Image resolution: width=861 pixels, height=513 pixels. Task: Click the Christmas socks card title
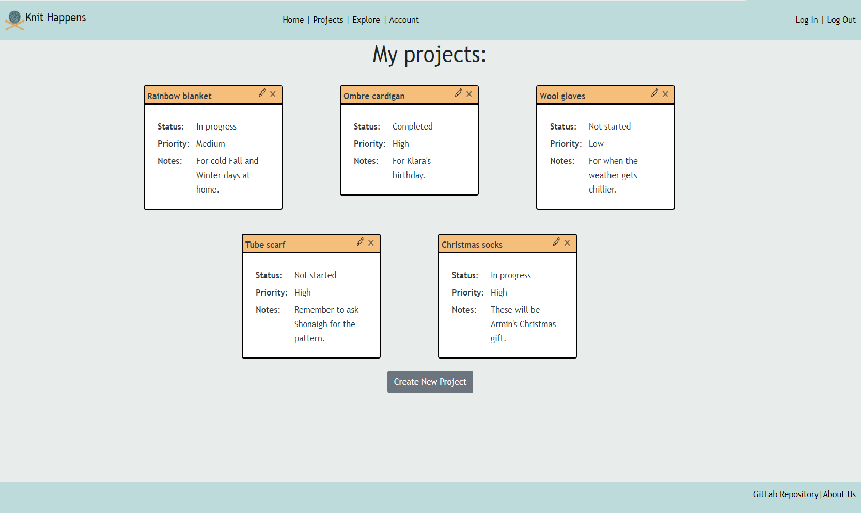(472, 244)
